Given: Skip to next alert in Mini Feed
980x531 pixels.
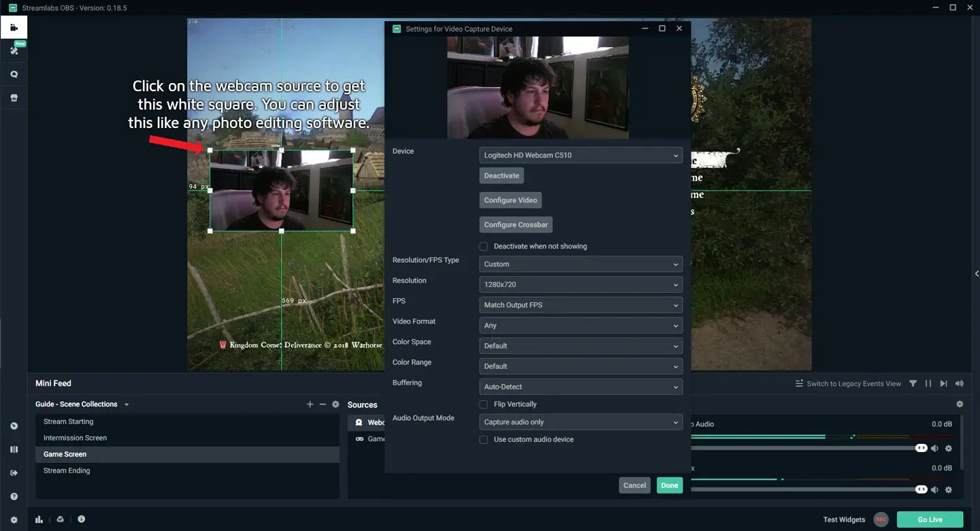Looking at the screenshot, I should [x=943, y=384].
